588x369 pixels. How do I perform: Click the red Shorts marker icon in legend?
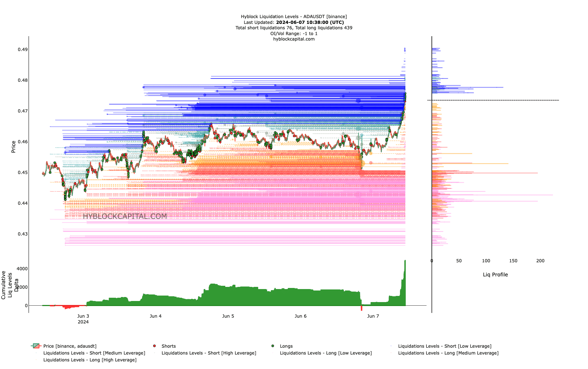(154, 346)
